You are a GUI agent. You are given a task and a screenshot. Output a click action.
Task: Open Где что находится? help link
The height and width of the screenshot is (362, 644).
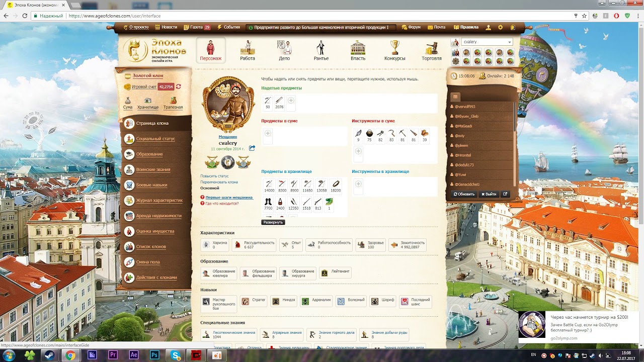click(222, 204)
